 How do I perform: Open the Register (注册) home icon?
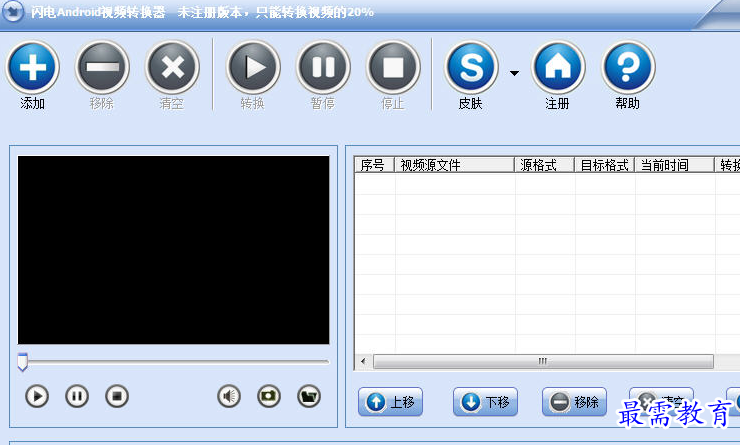[558, 67]
